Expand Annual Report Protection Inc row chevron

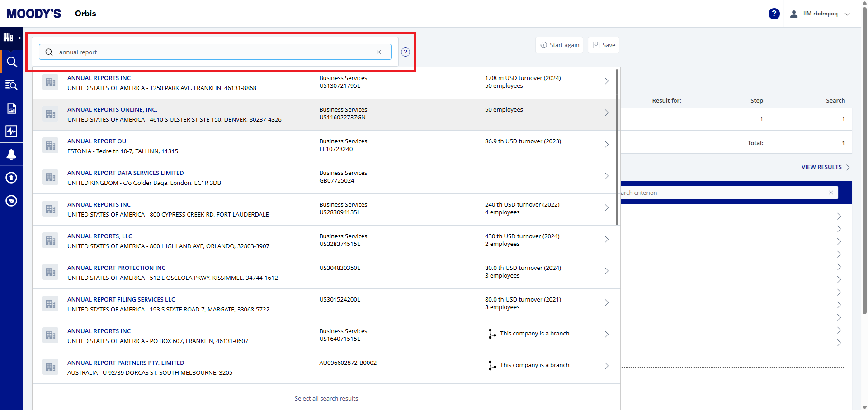606,271
